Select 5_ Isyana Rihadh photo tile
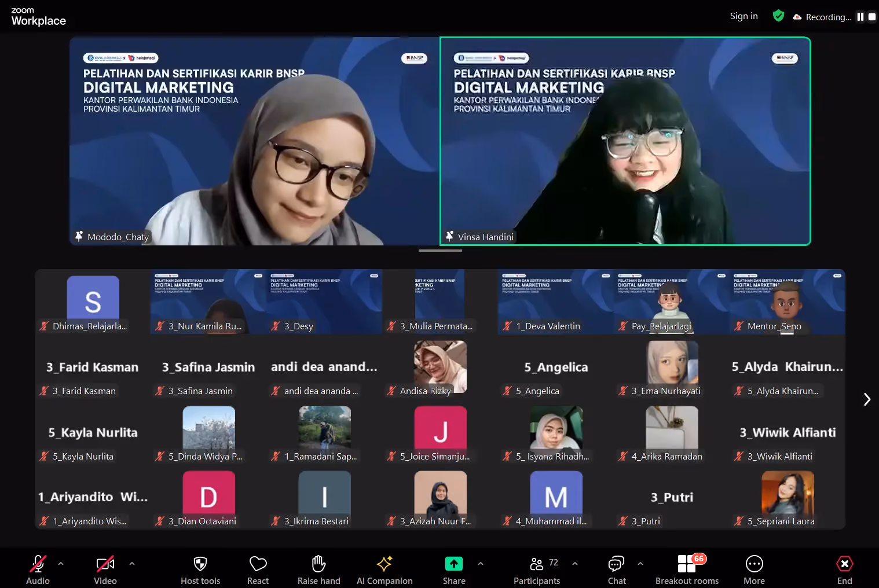Screen dimensions: 879x588 [556, 432]
